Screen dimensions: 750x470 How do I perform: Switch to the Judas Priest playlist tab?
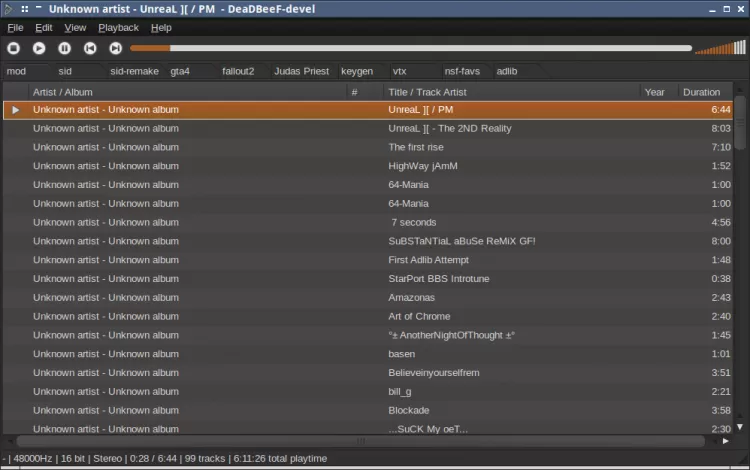pyautogui.click(x=301, y=72)
